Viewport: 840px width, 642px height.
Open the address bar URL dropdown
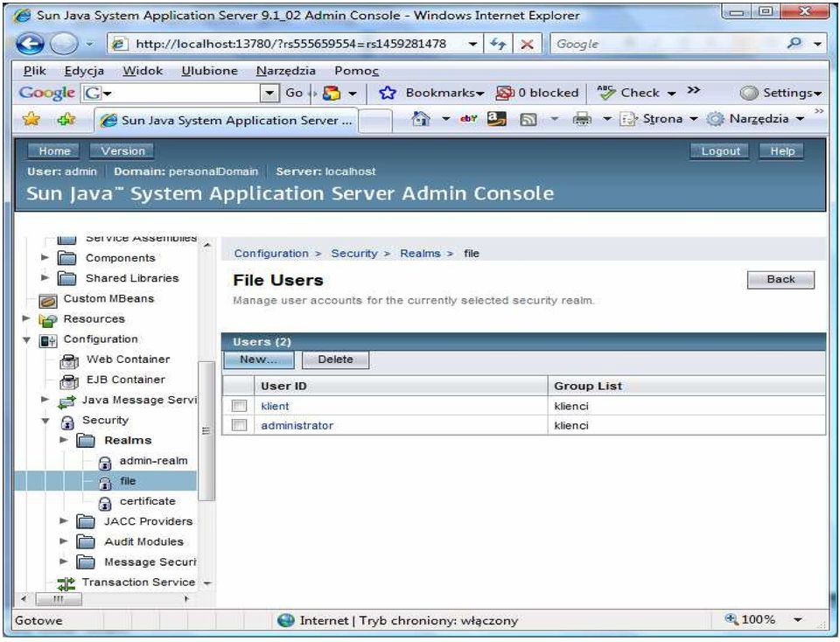pyautogui.click(x=472, y=44)
